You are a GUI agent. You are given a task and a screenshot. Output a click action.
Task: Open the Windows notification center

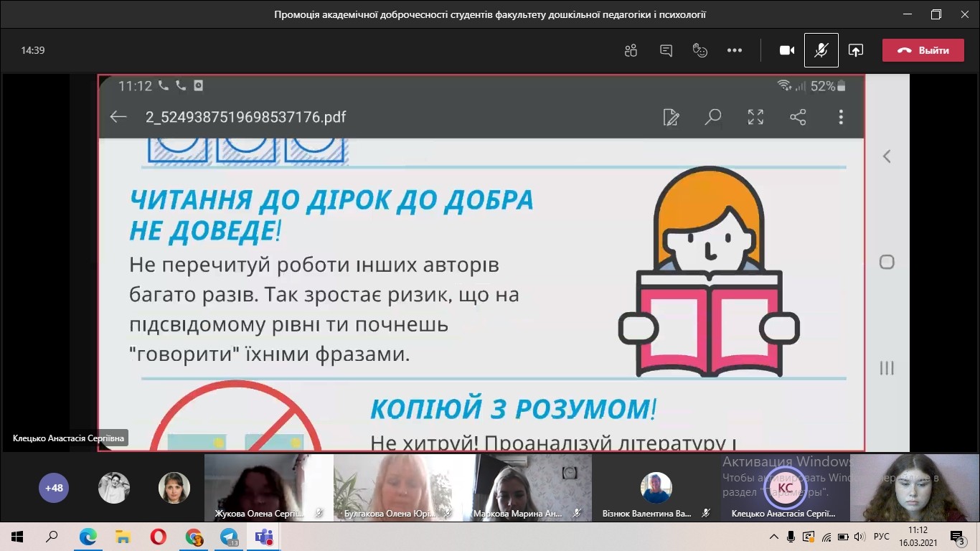958,537
